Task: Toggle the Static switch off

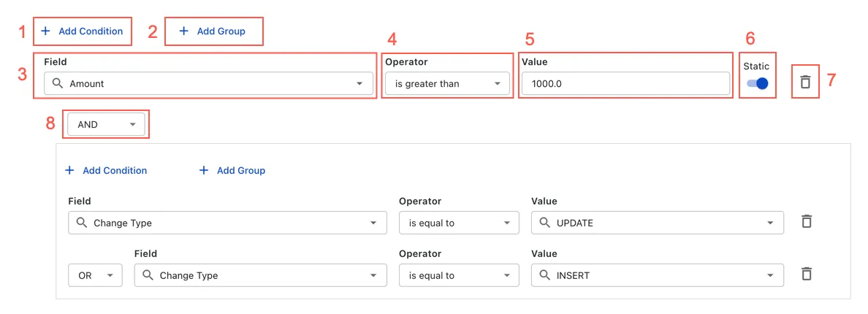Action: coord(758,83)
